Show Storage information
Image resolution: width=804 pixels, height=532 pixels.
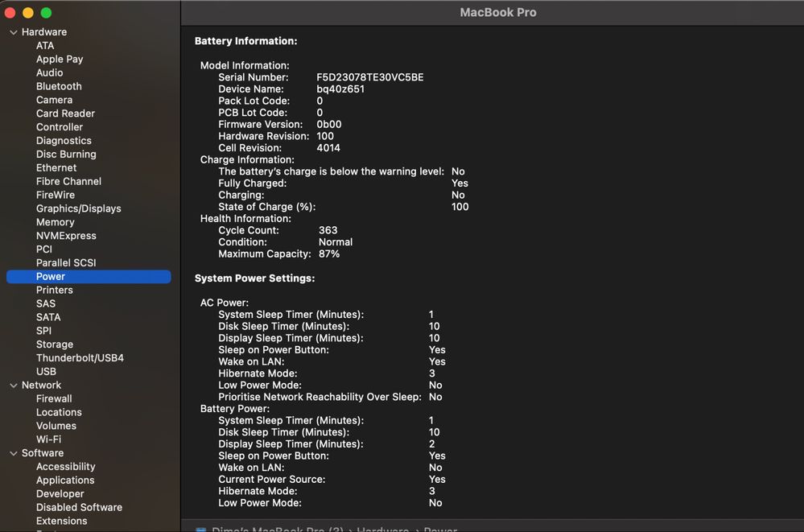(55, 344)
